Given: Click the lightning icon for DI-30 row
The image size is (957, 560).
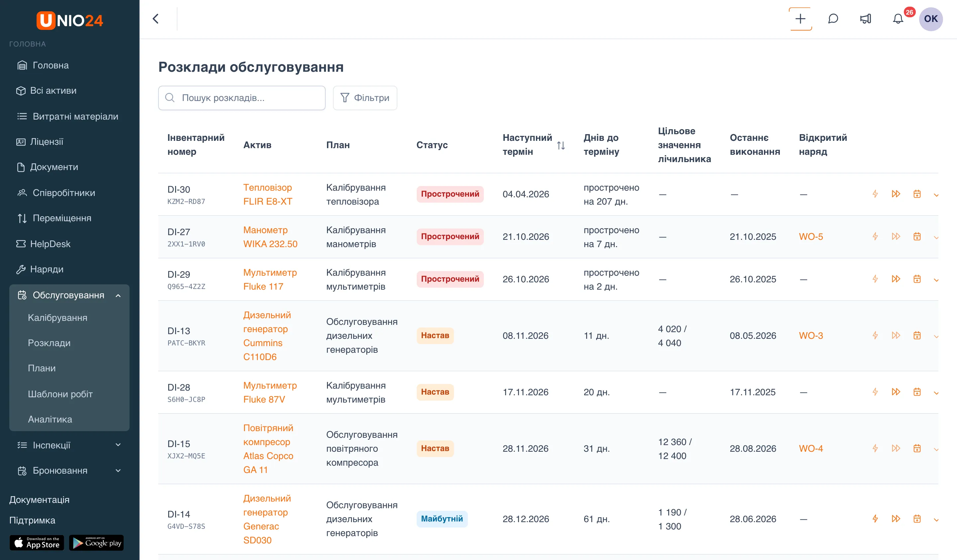Looking at the screenshot, I should (x=875, y=194).
